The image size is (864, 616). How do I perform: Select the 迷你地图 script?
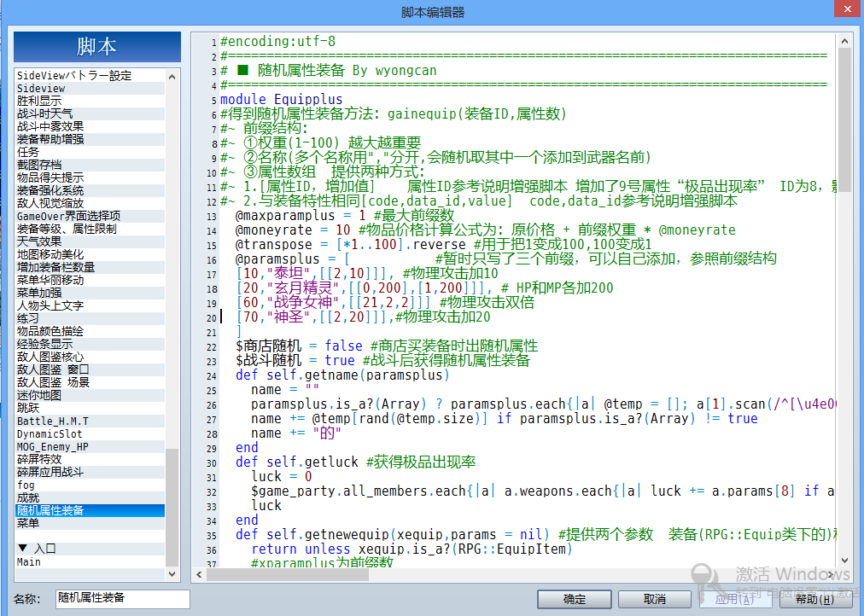90,395
